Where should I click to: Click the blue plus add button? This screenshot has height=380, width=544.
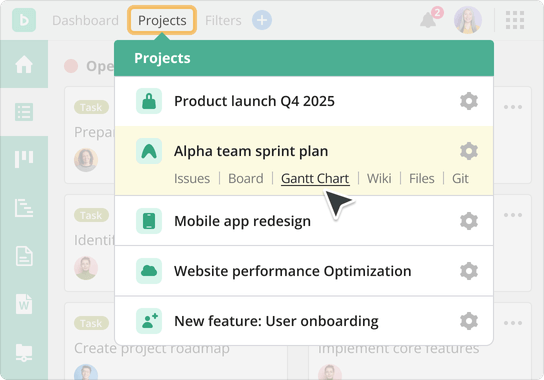pyautogui.click(x=262, y=20)
